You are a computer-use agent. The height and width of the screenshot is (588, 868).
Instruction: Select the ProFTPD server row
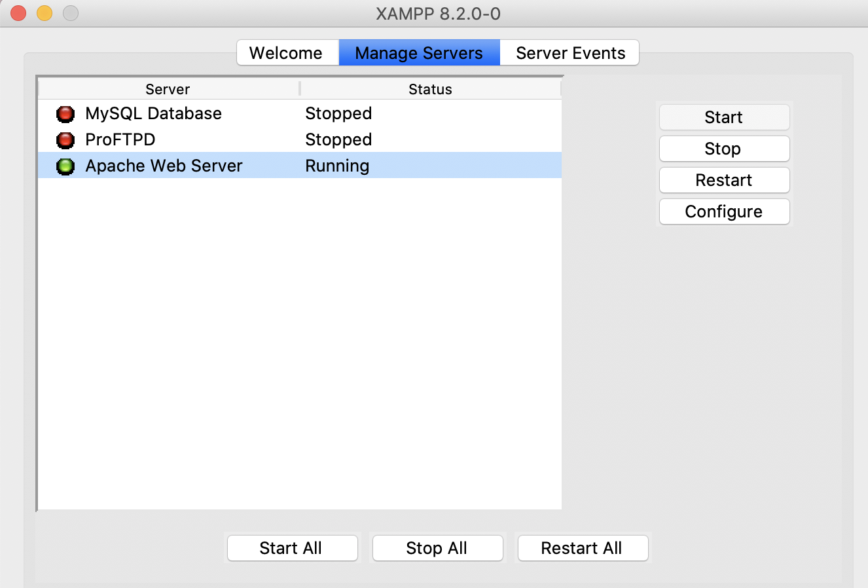300,139
